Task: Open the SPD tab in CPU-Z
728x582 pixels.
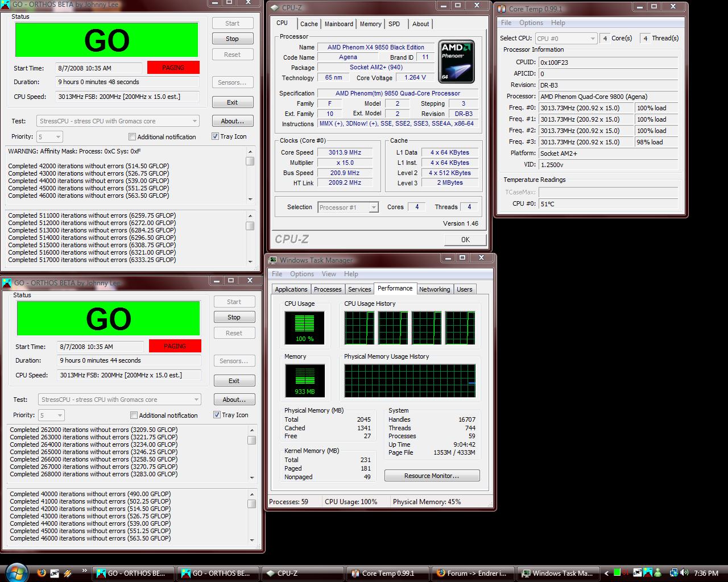Action: (x=394, y=24)
